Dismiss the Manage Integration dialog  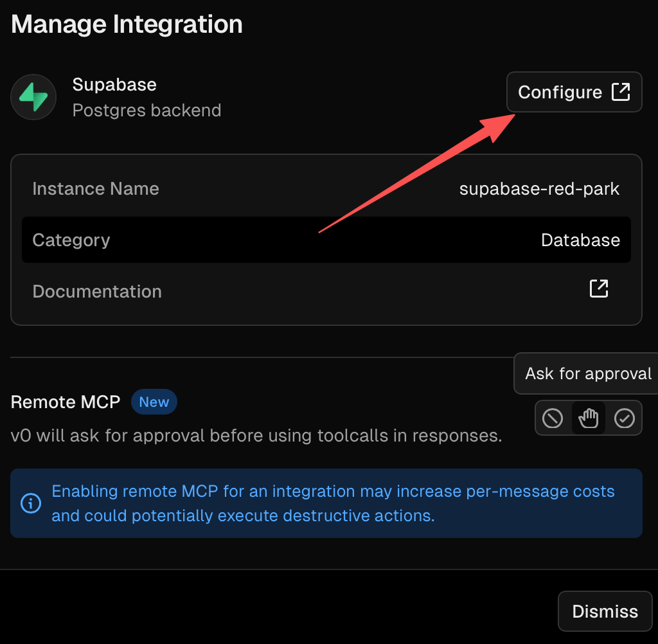click(605, 611)
